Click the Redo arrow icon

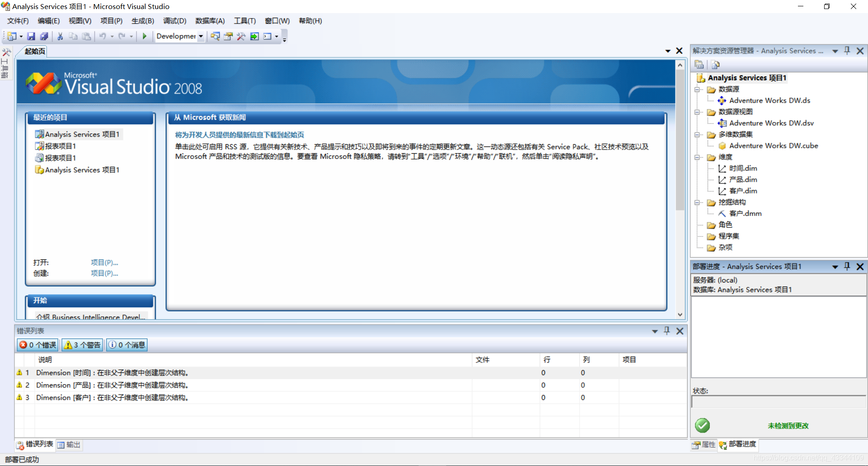point(122,36)
